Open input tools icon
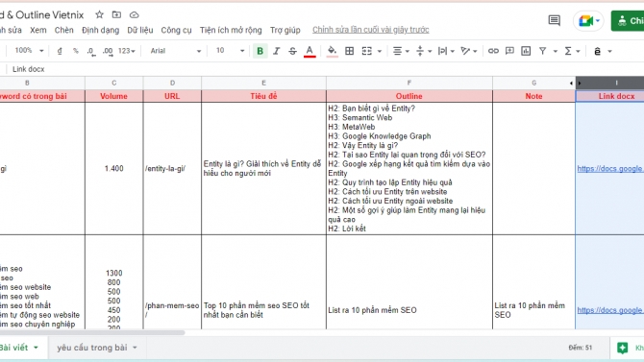 point(598,51)
